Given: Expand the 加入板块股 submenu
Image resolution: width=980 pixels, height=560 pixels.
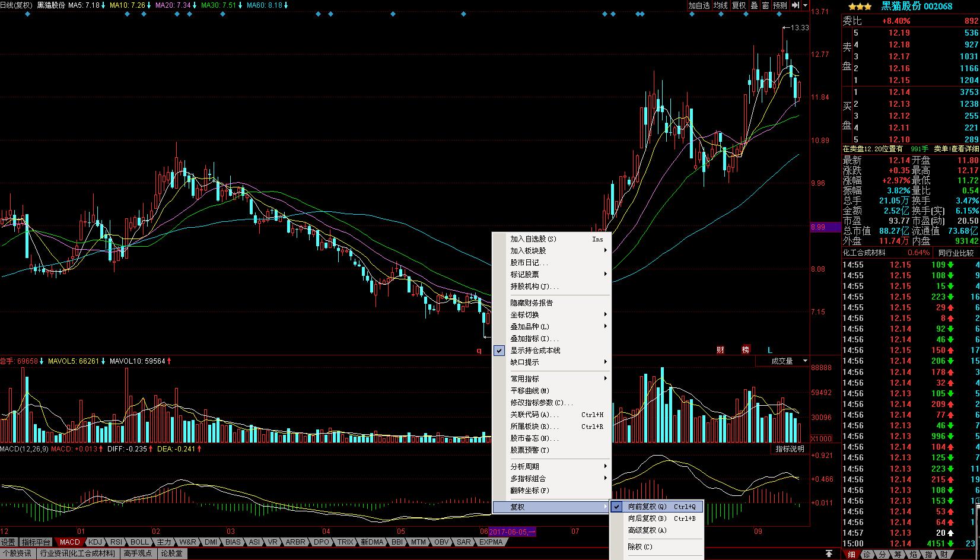Looking at the screenshot, I should coord(551,251).
